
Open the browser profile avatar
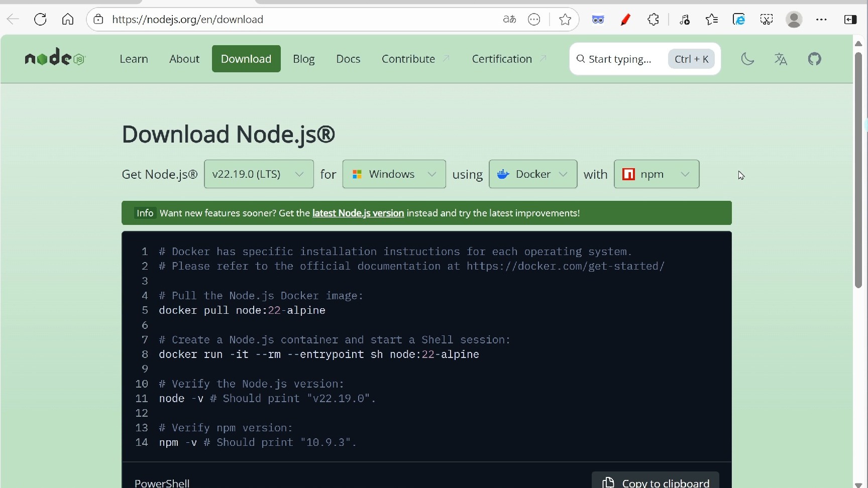794,20
